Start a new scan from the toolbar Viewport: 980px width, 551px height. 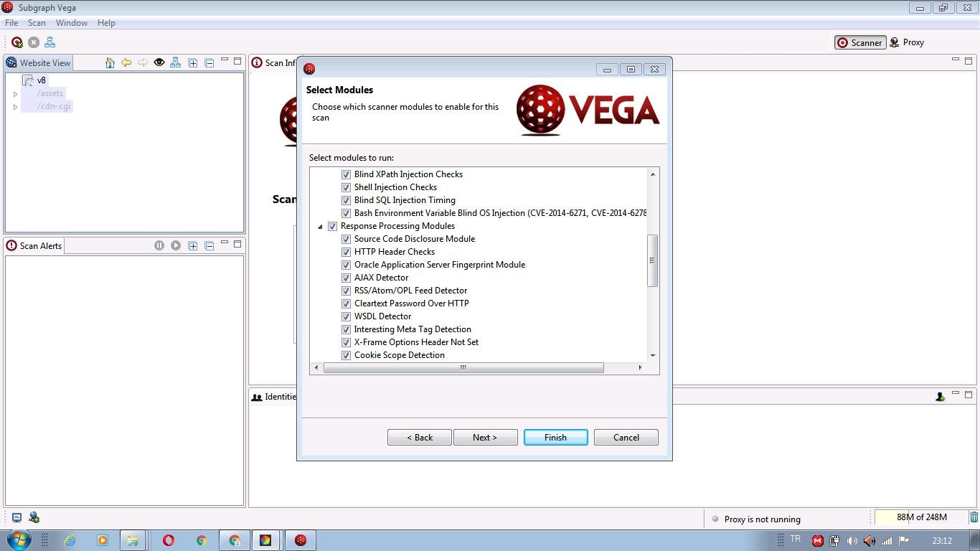17,42
